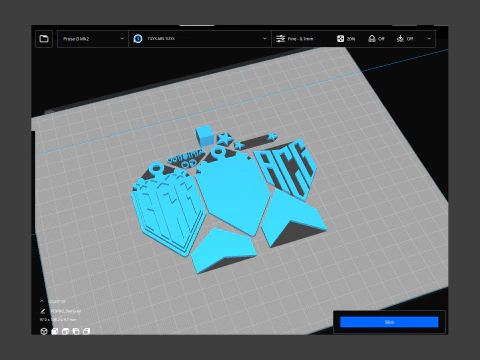This screenshot has width=480, height=360.
Task: Click the print settings sliders icon
Action: 280,39
